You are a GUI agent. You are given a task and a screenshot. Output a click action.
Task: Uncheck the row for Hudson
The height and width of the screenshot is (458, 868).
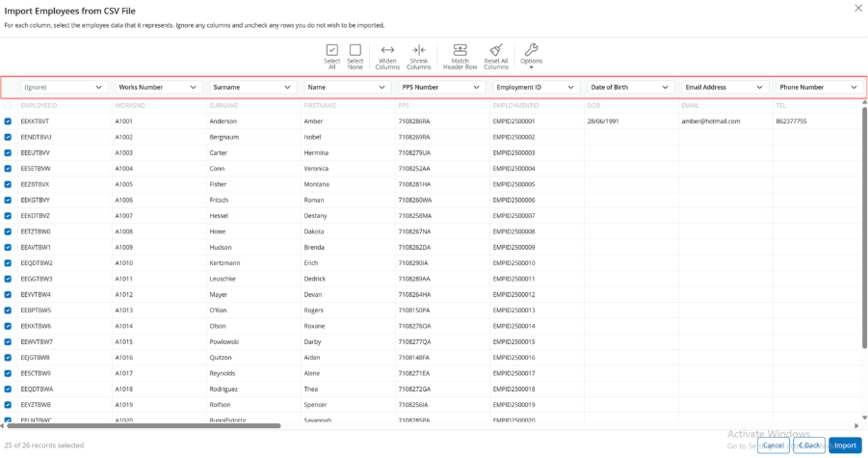click(x=8, y=248)
